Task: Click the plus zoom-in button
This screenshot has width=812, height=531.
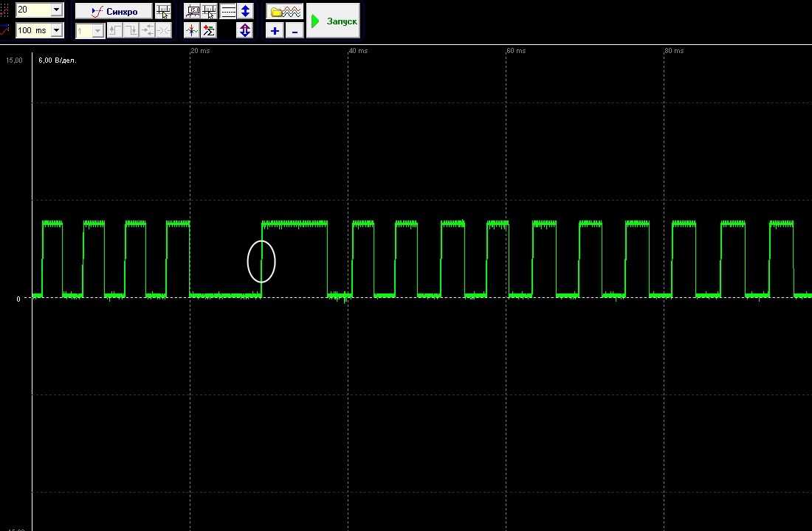Action: coord(275,31)
